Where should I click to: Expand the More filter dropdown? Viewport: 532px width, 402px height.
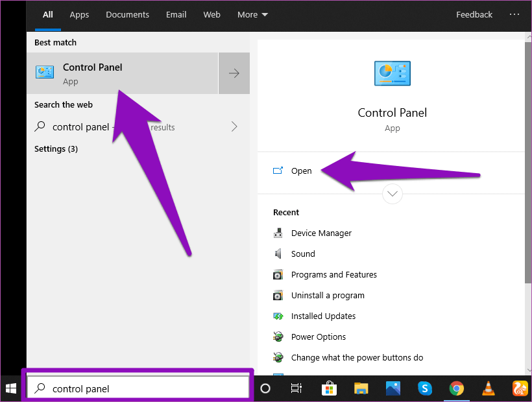tap(252, 14)
